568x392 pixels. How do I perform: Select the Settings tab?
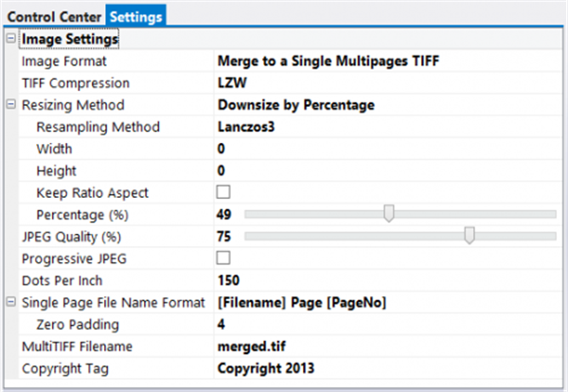pyautogui.click(x=134, y=16)
